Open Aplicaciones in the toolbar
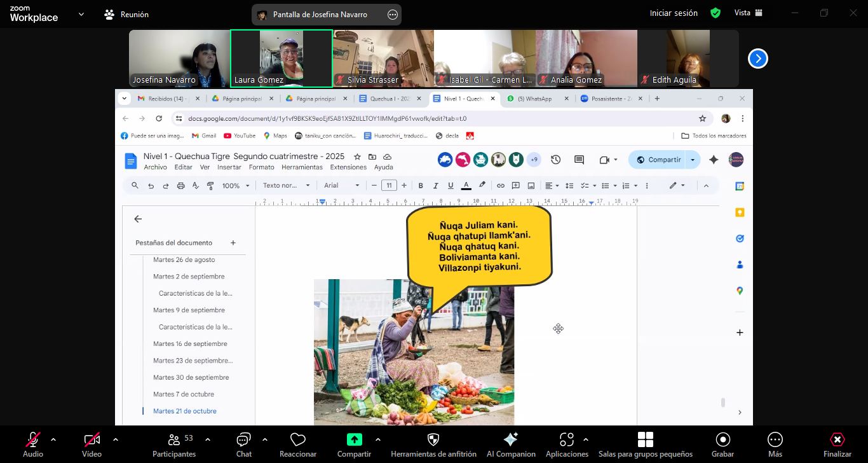Image resolution: width=868 pixels, height=463 pixels. click(566, 440)
